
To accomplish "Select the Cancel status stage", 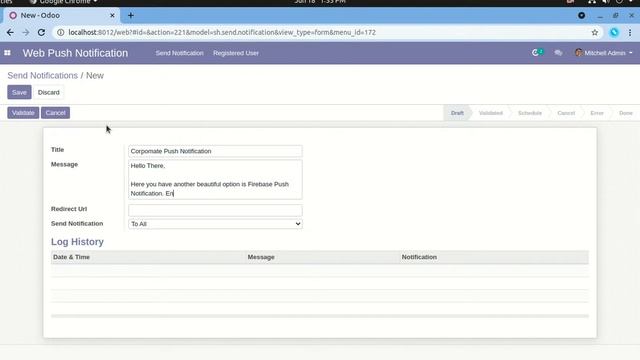I will click(x=566, y=113).
